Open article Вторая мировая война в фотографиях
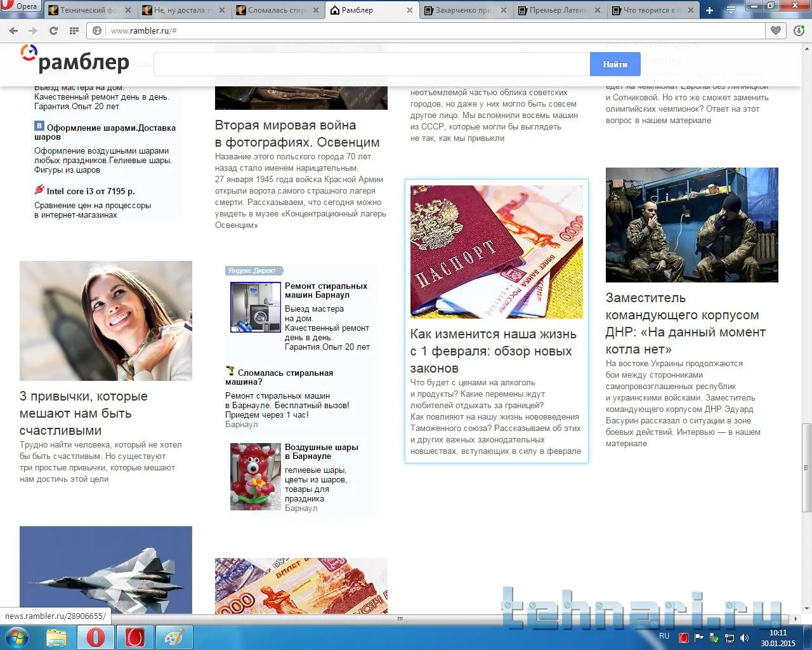This screenshot has width=812, height=650. [x=298, y=134]
